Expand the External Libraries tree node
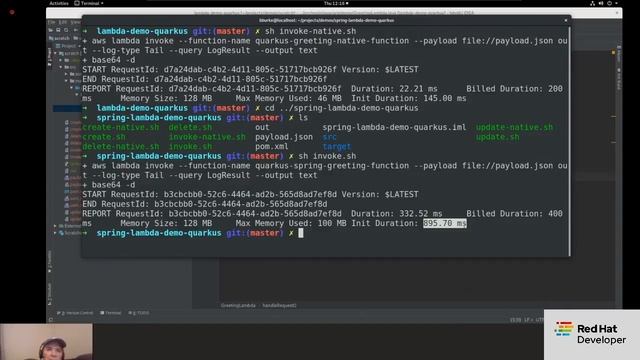 point(55,226)
